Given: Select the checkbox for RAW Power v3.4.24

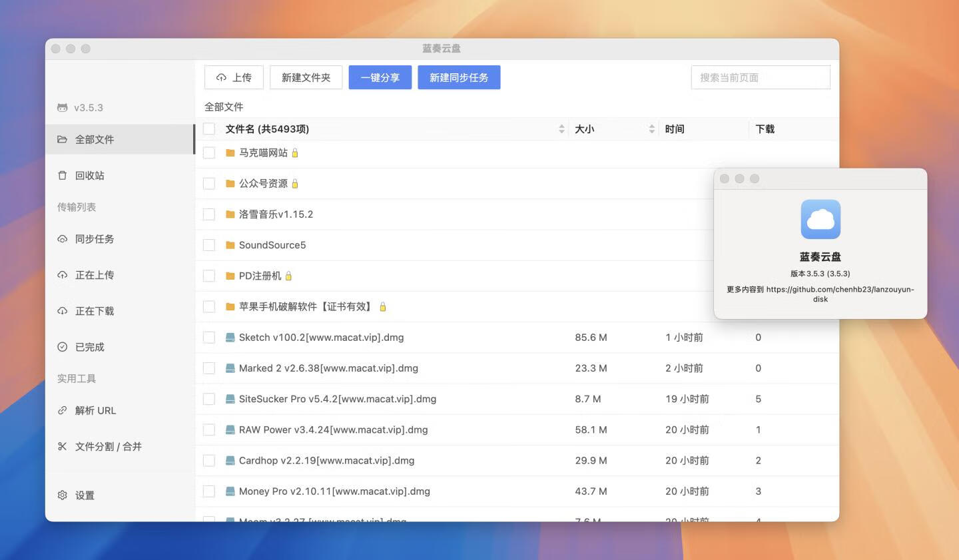Looking at the screenshot, I should 209,429.
